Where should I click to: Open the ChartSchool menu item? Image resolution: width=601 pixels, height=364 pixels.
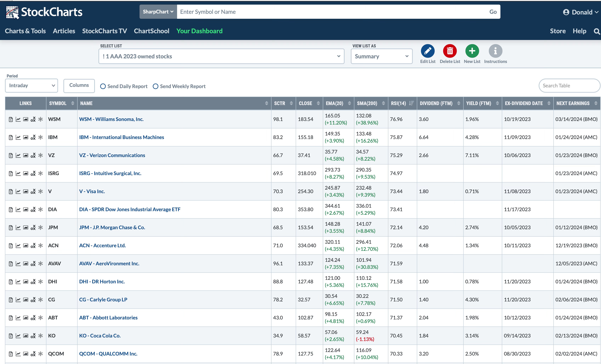coord(151,31)
